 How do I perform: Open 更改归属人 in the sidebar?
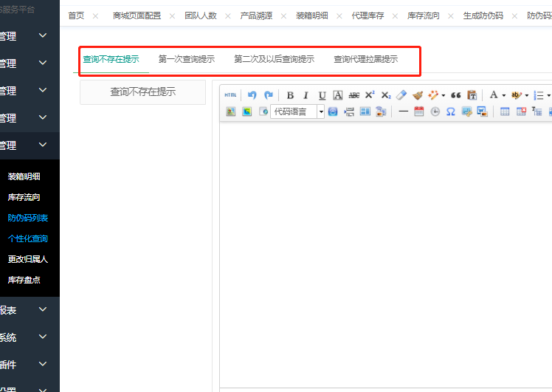(27, 259)
